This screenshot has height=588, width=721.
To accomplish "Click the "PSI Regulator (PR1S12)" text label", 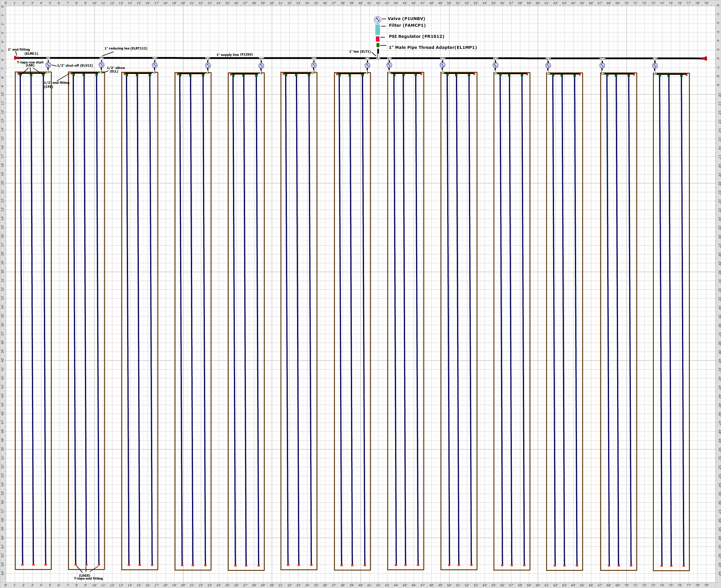I will pos(416,37).
